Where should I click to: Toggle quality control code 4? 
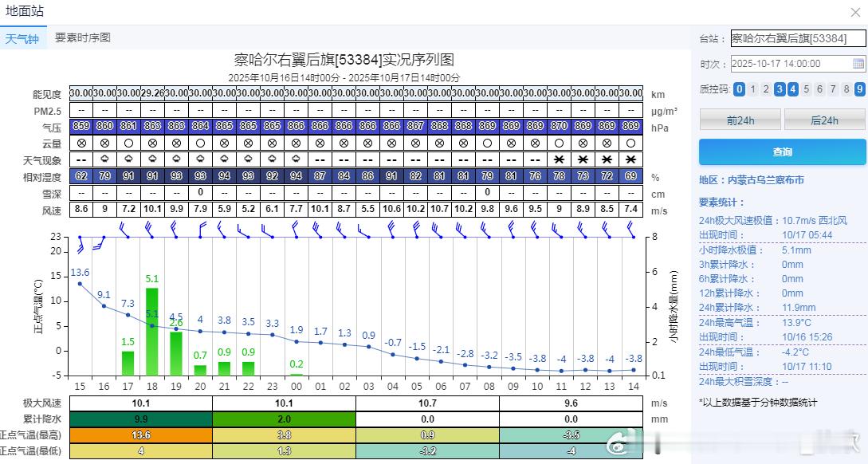(793, 89)
